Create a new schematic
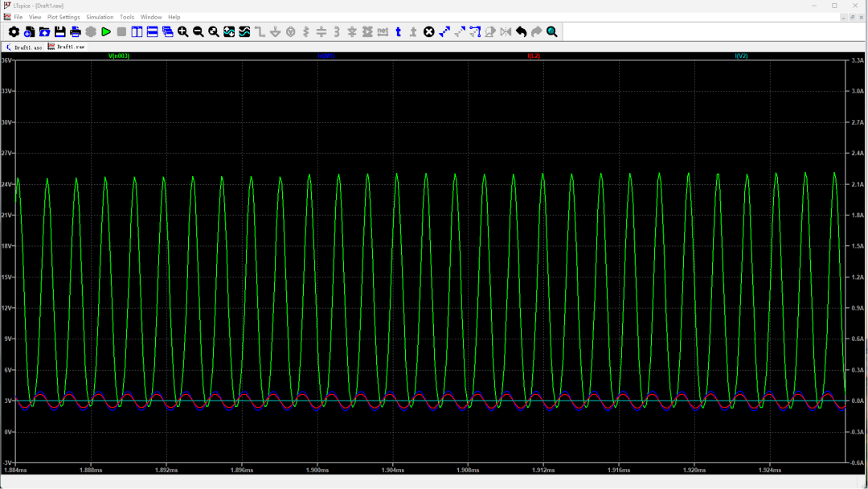 pos(30,32)
